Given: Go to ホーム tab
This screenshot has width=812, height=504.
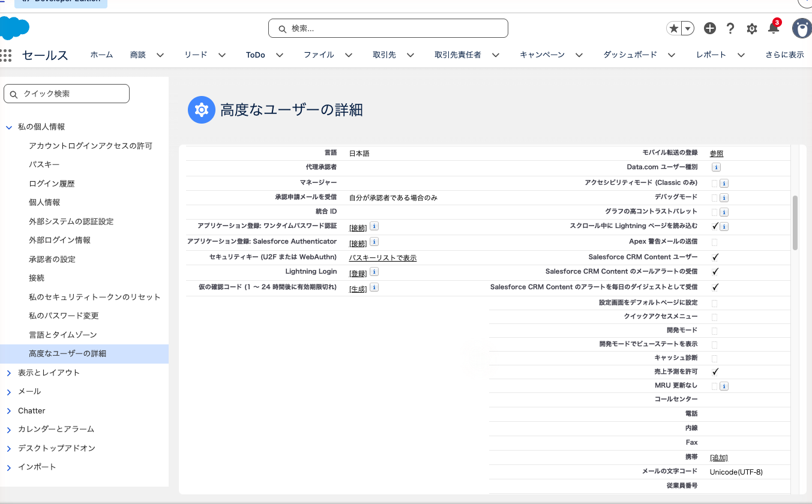Looking at the screenshot, I should click(101, 55).
